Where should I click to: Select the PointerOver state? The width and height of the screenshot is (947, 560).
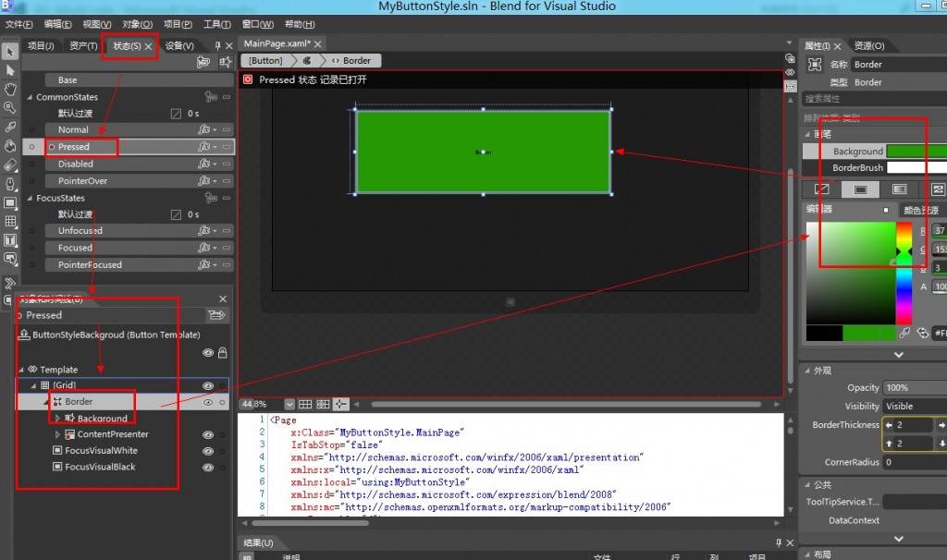(139, 180)
